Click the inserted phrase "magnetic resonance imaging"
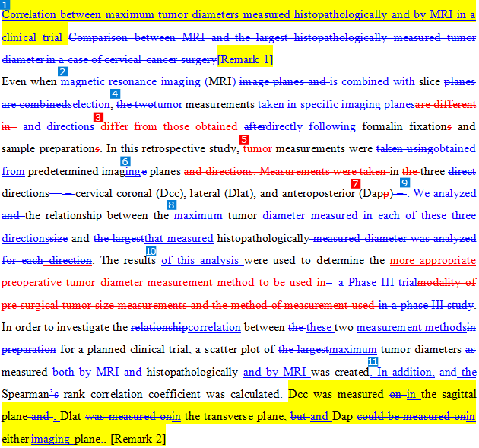This screenshot has height=448, width=479. point(131,81)
